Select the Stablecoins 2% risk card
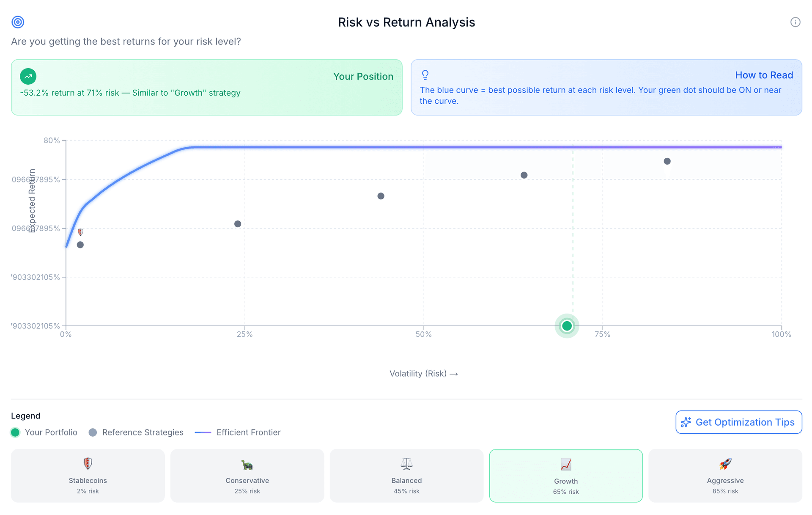Image resolution: width=812 pixels, height=515 pixels. point(88,476)
